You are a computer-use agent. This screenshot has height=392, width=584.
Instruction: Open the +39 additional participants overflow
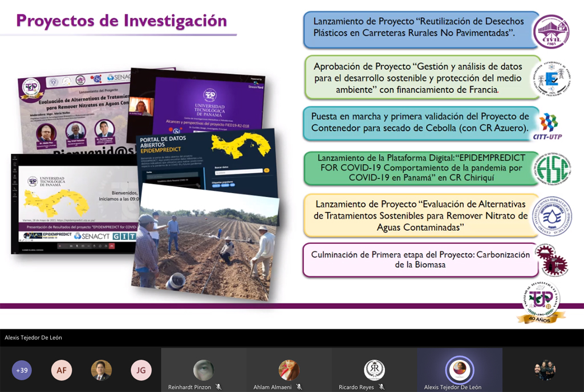coord(22,370)
